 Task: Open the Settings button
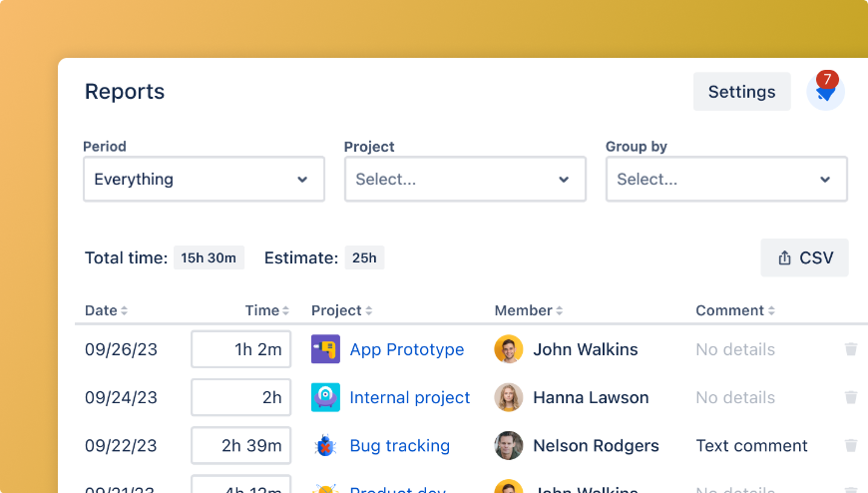[x=741, y=92]
